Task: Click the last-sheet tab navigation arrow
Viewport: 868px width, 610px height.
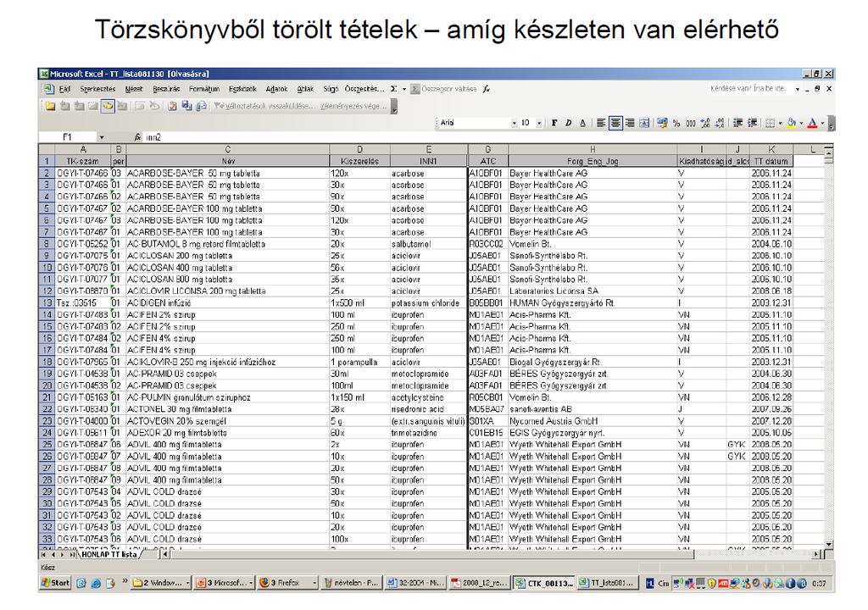Action: tap(72, 554)
